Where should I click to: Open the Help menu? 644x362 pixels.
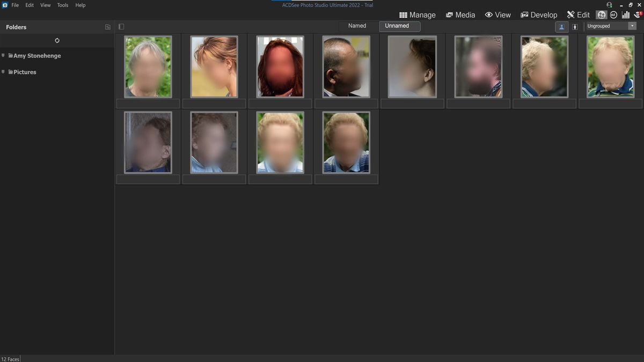coord(80,5)
